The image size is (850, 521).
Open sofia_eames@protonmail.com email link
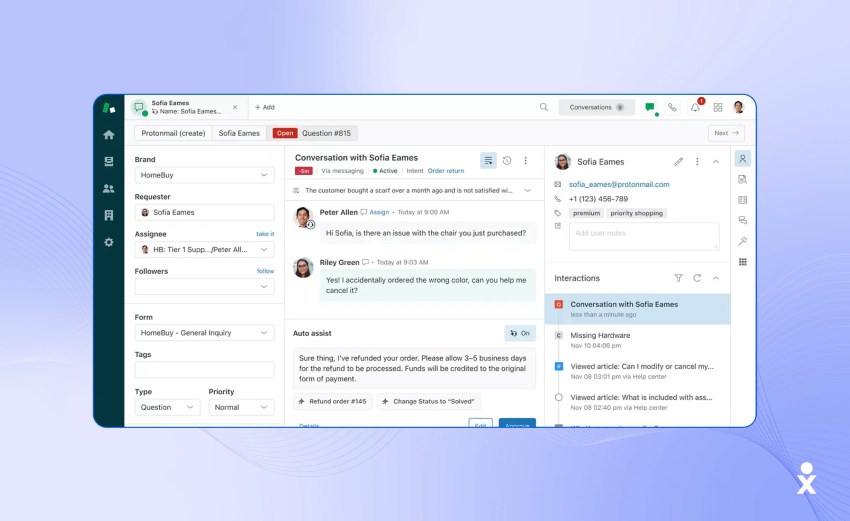tap(619, 184)
